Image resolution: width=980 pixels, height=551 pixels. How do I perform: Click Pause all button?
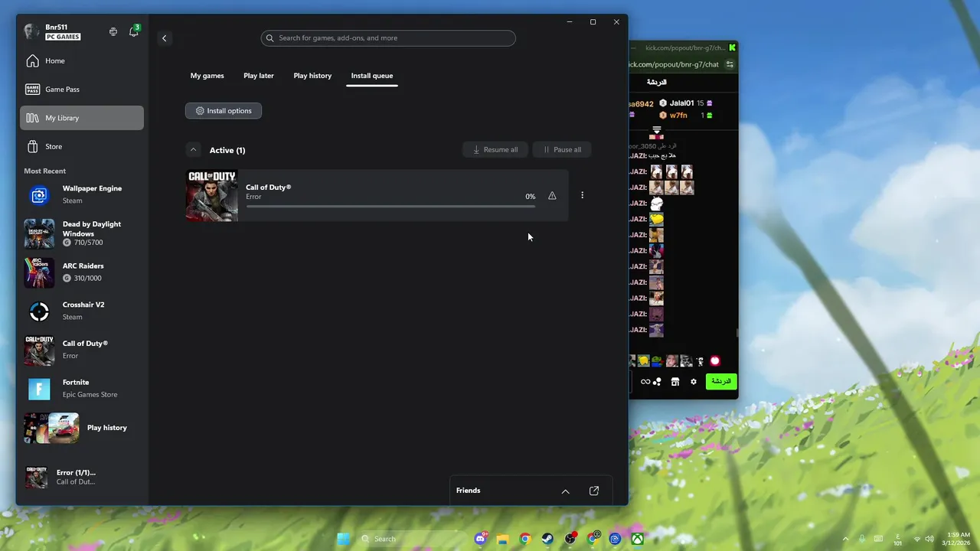click(x=562, y=149)
